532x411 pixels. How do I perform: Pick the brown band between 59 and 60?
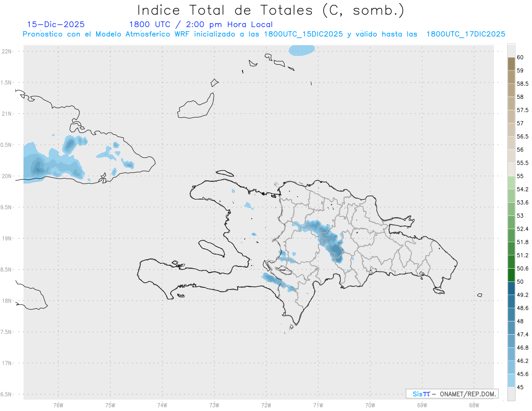click(x=511, y=64)
